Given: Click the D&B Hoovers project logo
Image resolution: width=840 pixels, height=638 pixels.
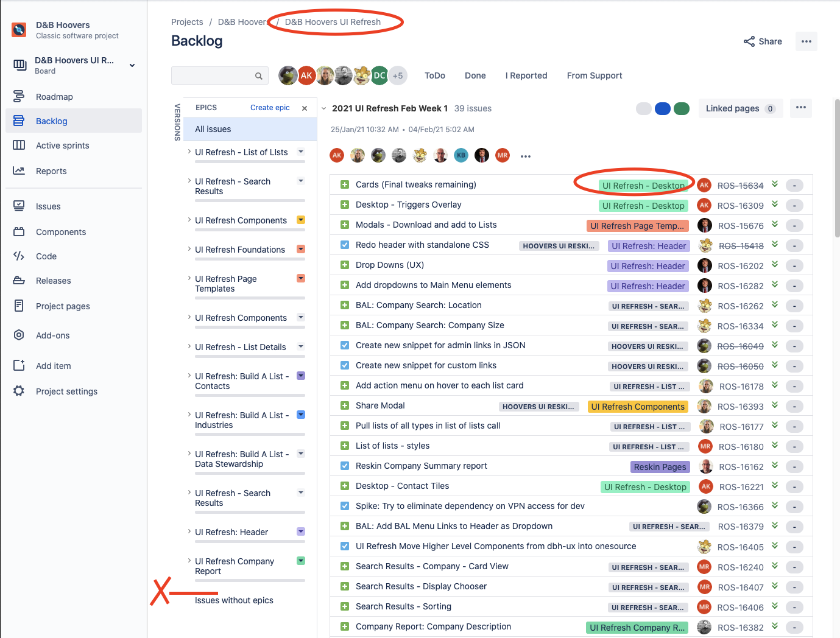Looking at the screenshot, I should coord(19,29).
